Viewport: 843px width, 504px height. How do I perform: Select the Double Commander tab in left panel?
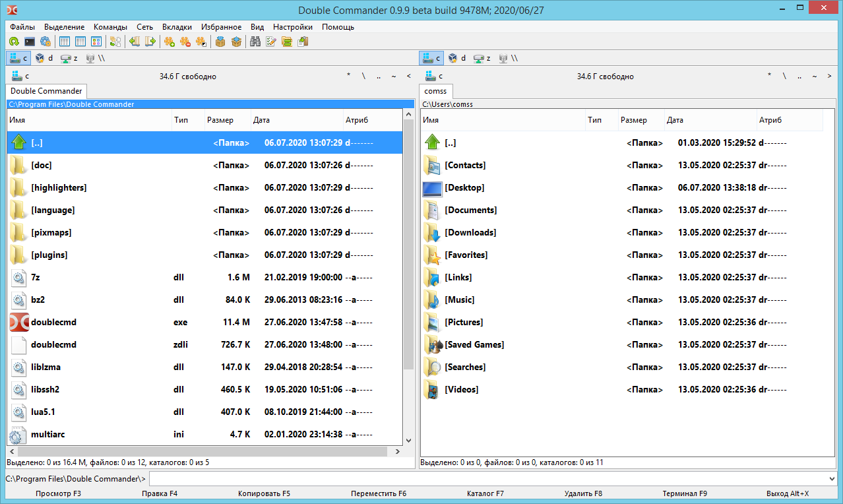coord(46,91)
